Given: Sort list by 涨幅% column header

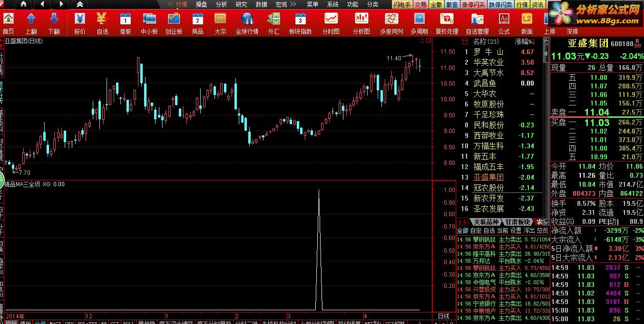Looking at the screenshot, I should point(525,42).
